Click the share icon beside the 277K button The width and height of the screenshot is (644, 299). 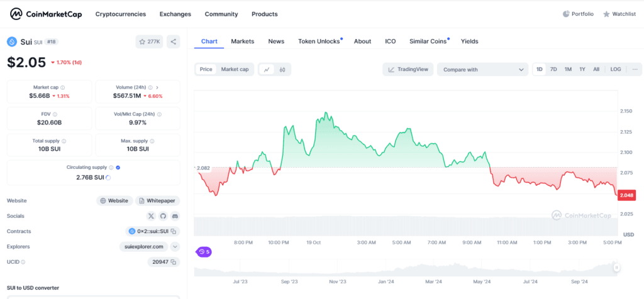[174, 41]
